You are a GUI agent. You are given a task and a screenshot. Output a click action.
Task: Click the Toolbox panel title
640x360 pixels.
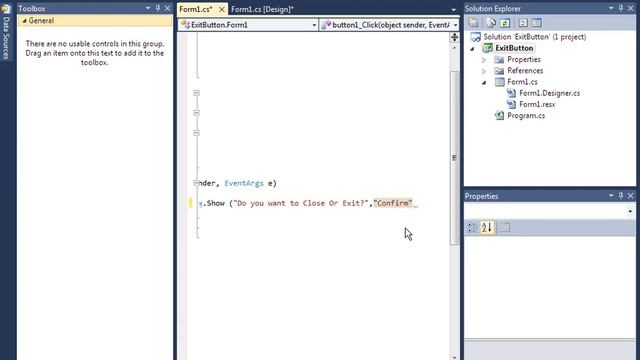click(x=32, y=8)
